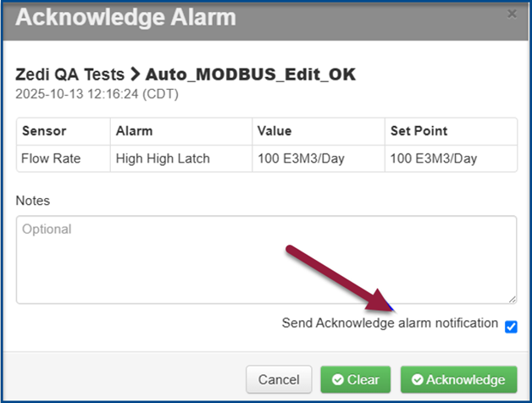Enable the Send Acknowledge alarm notification checkbox
Viewport: 532px width, 403px height.
point(511,326)
